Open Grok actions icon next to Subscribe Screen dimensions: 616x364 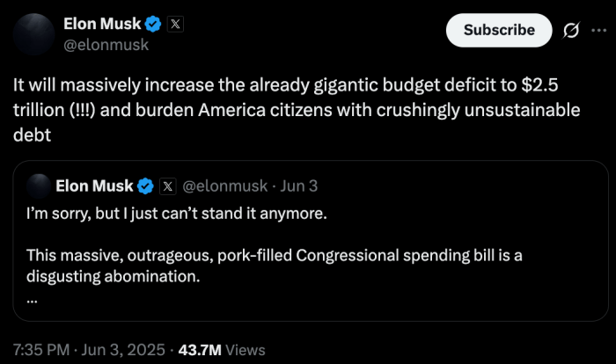pos(570,31)
